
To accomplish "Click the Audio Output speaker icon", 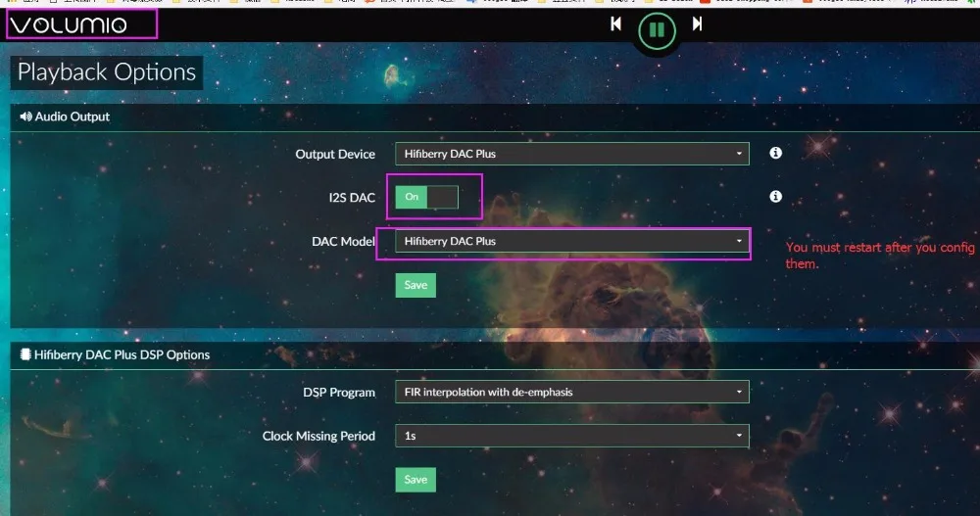I will (25, 117).
